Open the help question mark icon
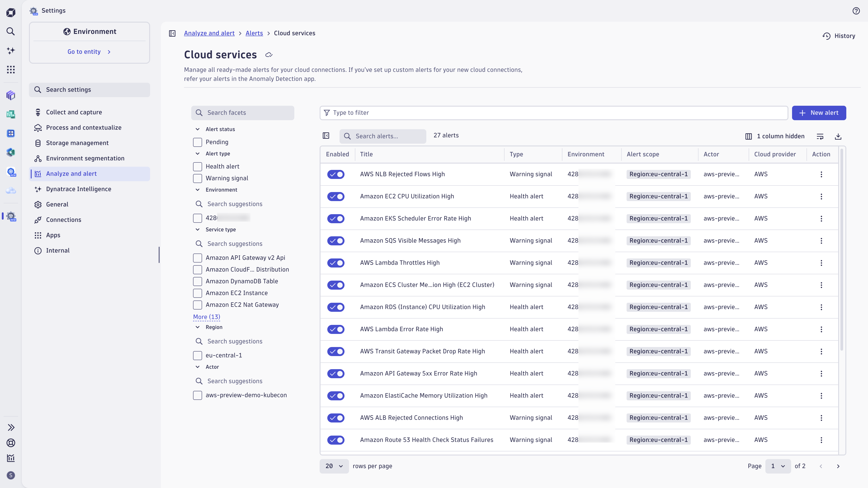This screenshot has width=868, height=488. coord(856,11)
